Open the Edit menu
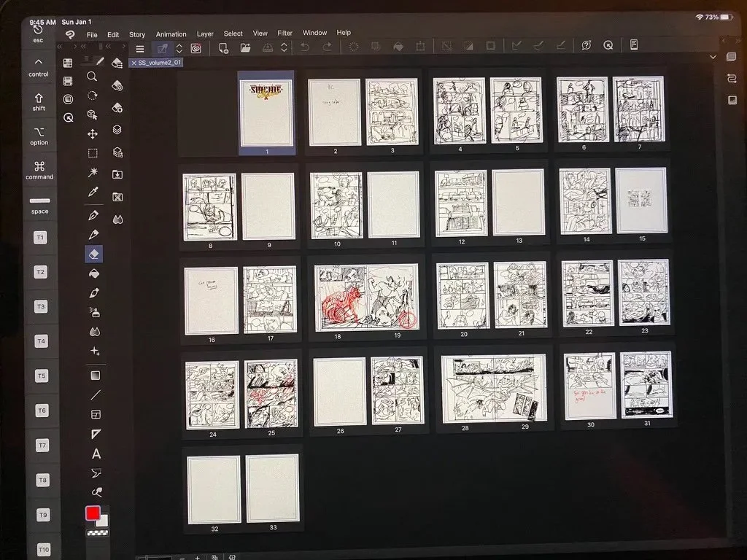This screenshot has width=747, height=560. coord(113,35)
